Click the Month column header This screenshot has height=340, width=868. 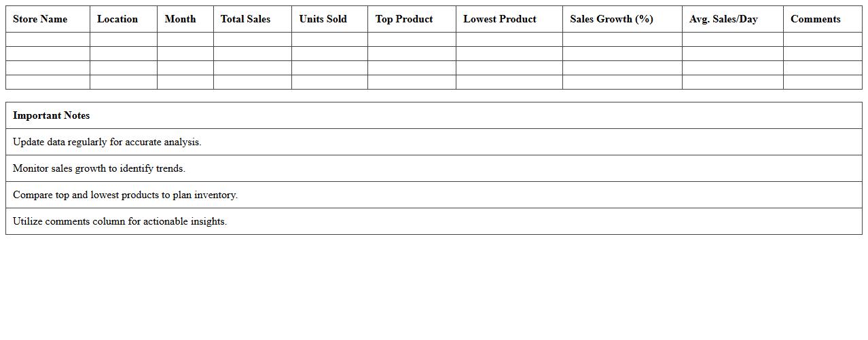tap(180, 19)
